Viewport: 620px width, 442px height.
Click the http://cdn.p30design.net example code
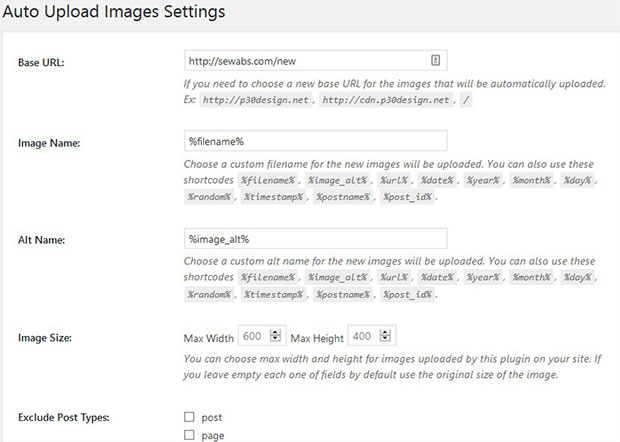click(386, 100)
